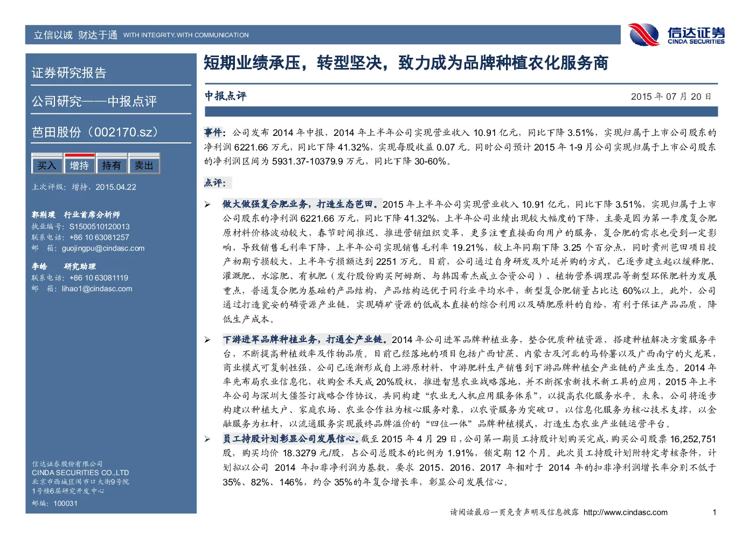Click the postcode 邮编：100031

coord(54,503)
